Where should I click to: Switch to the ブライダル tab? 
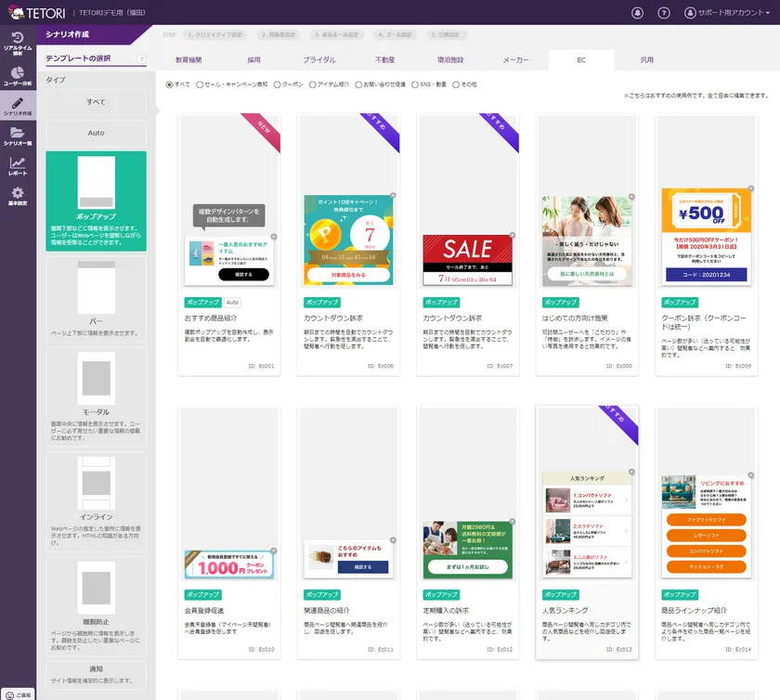[x=318, y=60]
